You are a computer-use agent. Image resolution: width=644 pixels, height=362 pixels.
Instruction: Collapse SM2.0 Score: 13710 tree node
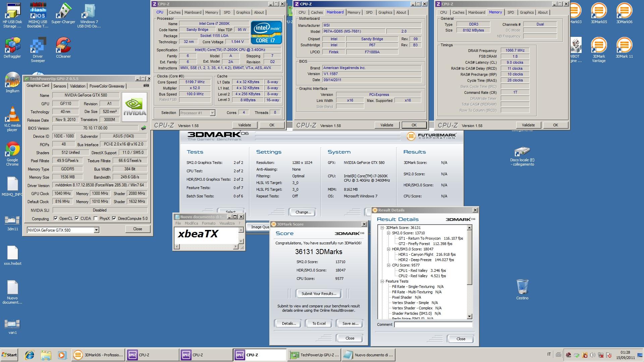coord(388,233)
